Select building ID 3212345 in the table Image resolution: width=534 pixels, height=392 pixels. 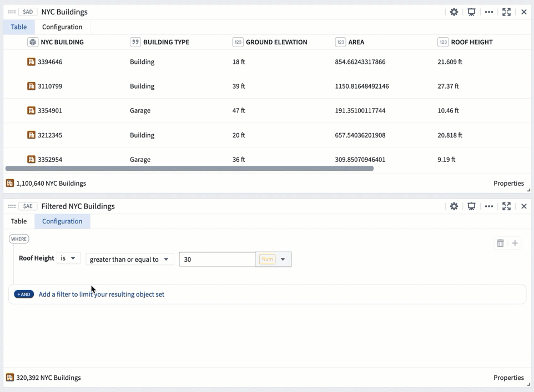50,135
